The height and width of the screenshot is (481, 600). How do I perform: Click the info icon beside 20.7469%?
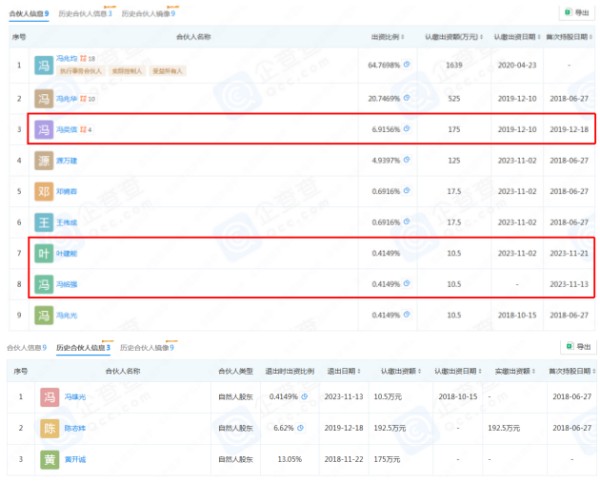406,98
